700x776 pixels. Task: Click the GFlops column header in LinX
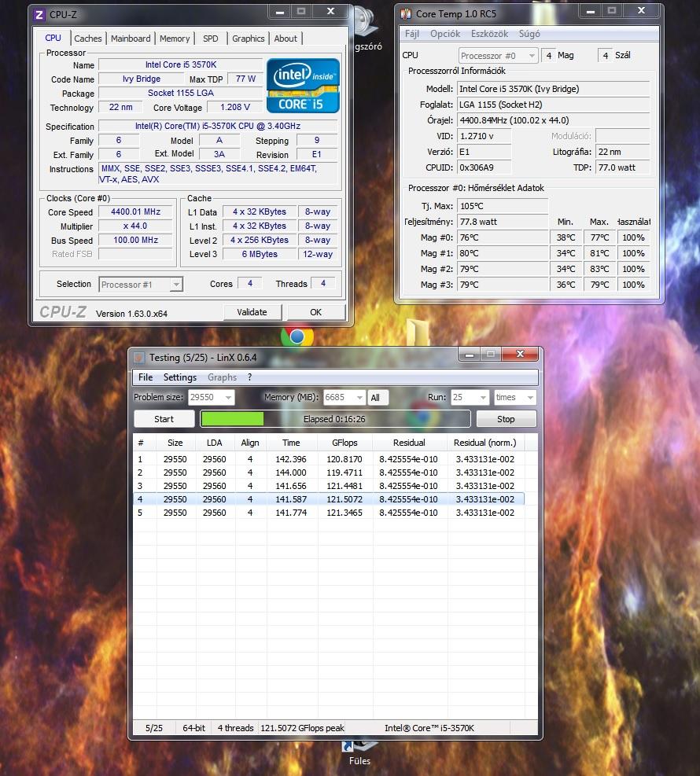pos(344,443)
